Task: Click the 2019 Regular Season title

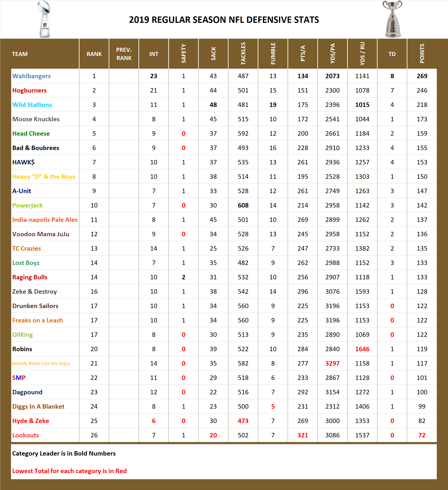Action: click(224, 19)
